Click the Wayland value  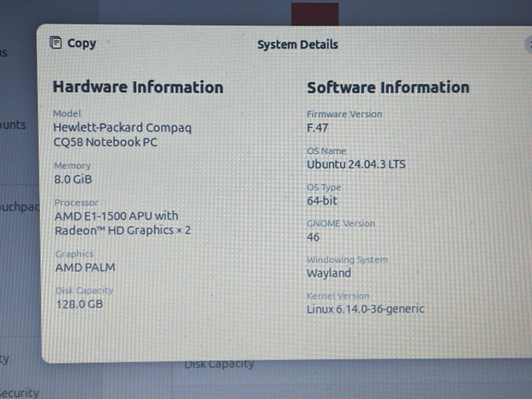coord(329,273)
